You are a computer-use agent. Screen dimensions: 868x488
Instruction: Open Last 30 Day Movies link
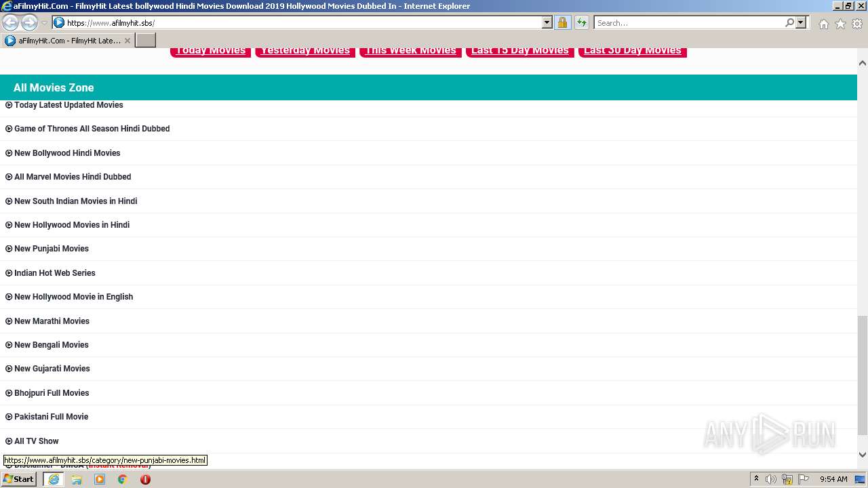pos(633,50)
